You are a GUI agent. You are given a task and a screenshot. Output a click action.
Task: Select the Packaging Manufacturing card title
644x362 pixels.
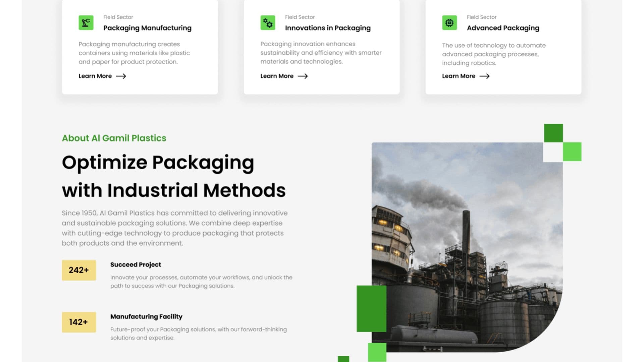click(x=147, y=28)
